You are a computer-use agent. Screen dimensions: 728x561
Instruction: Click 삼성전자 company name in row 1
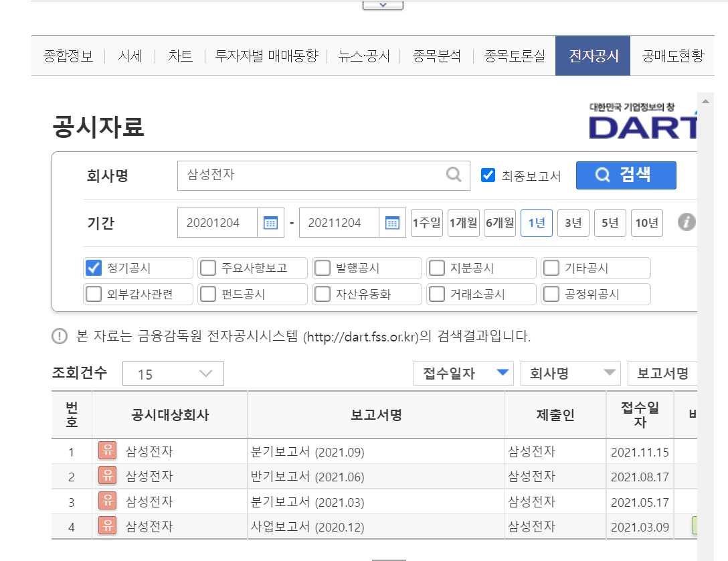(149, 451)
